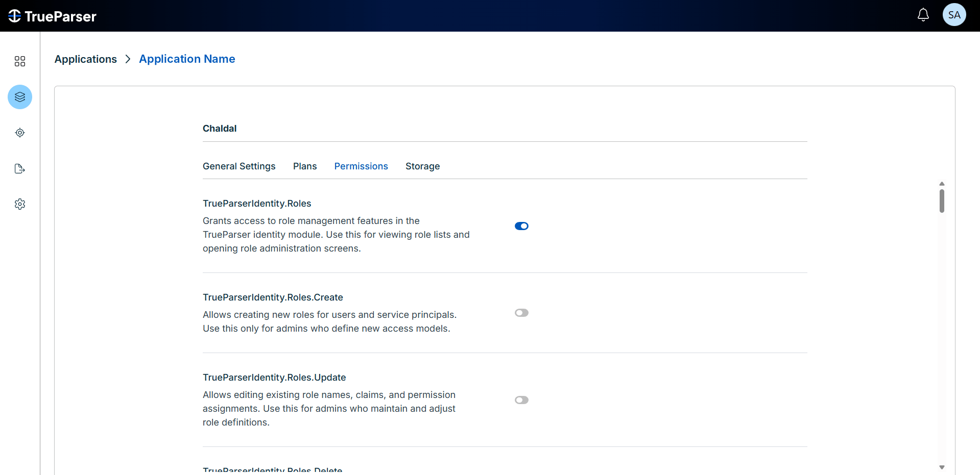Switch to the General Settings tab
Screen dimensions: 980x475
click(x=239, y=166)
